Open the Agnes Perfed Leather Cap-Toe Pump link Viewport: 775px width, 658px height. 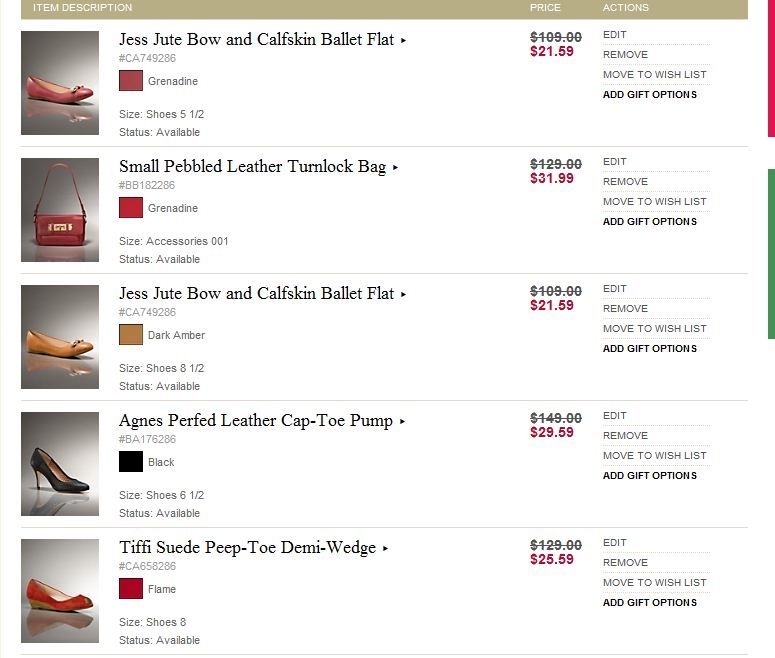click(255, 421)
